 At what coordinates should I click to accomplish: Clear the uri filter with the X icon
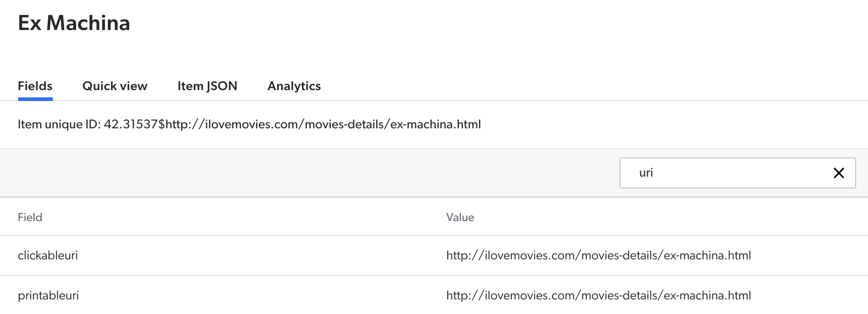pos(838,173)
